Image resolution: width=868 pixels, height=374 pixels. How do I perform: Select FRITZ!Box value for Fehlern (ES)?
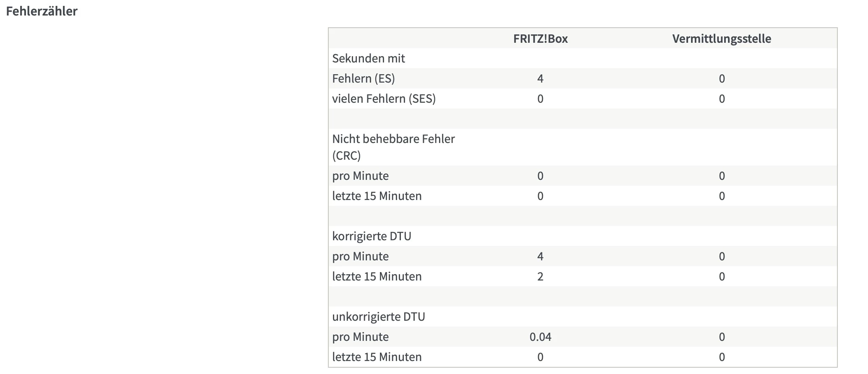tap(540, 78)
